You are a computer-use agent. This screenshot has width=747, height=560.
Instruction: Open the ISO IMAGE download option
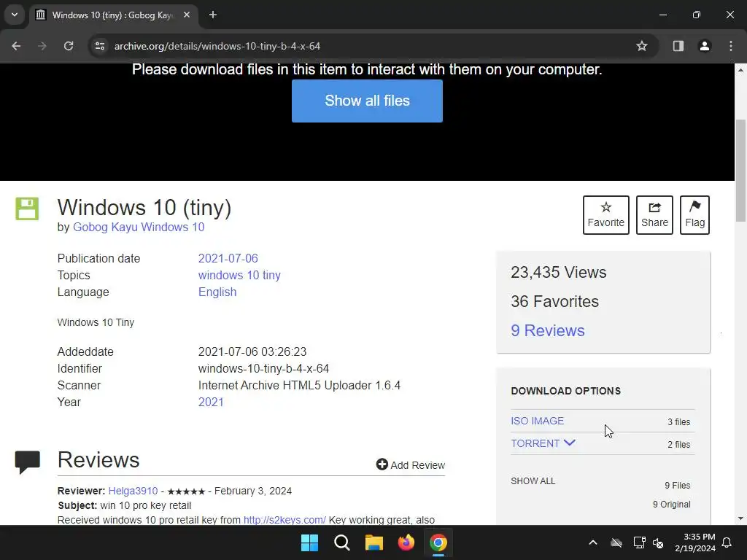pos(537,421)
